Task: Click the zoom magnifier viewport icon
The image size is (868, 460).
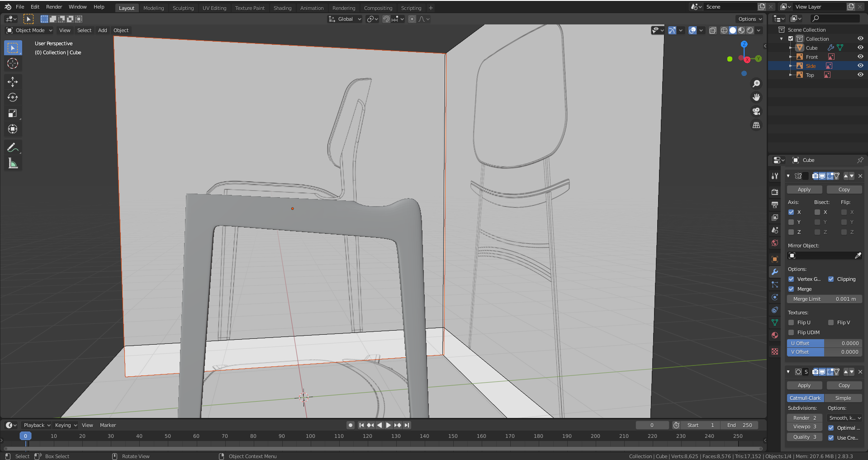Action: (756, 84)
